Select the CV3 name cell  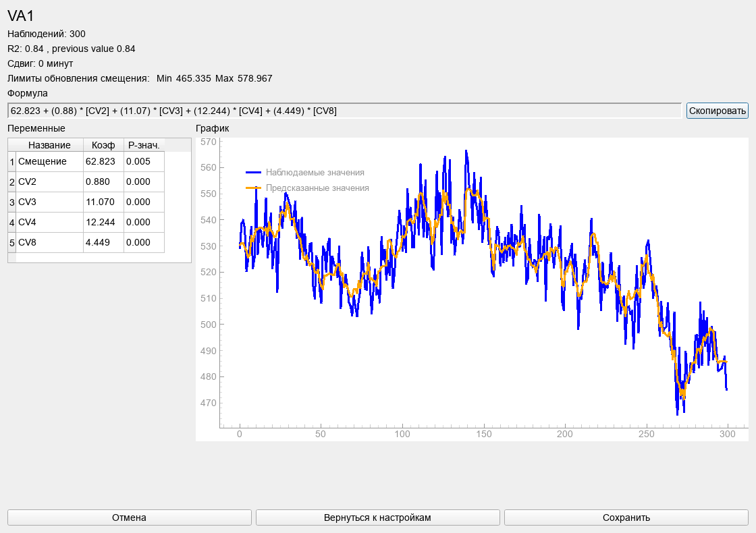[50, 202]
